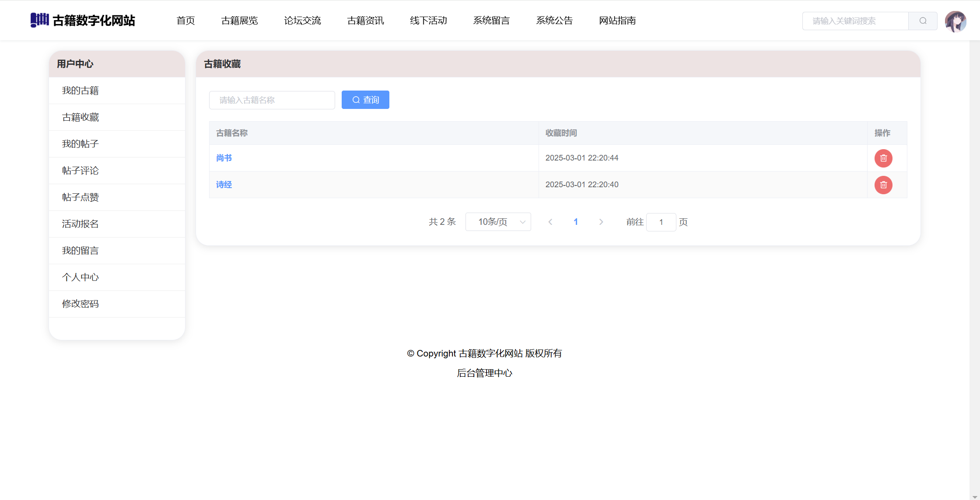The image size is (980, 500).
Task: Open 古籍展览 in the top navigation
Action: 239,21
